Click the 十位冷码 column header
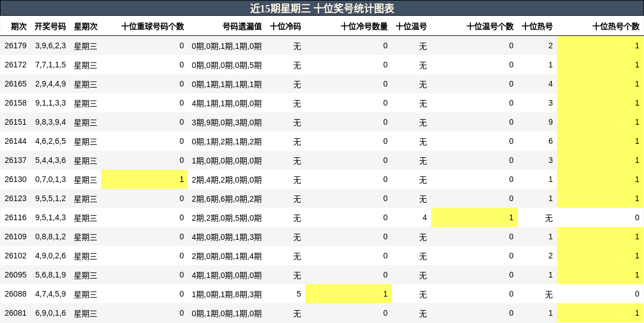Image resolution: width=644 pixels, height=323 pixels. [285, 26]
